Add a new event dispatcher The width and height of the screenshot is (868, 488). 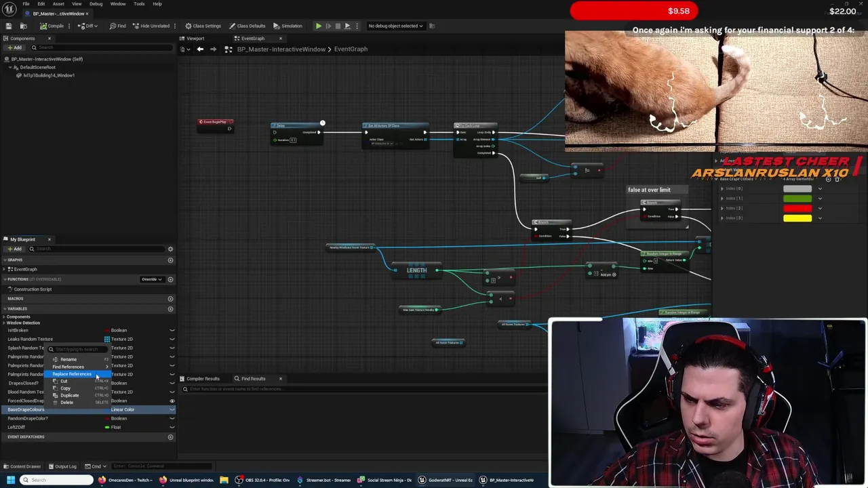pyautogui.click(x=170, y=437)
